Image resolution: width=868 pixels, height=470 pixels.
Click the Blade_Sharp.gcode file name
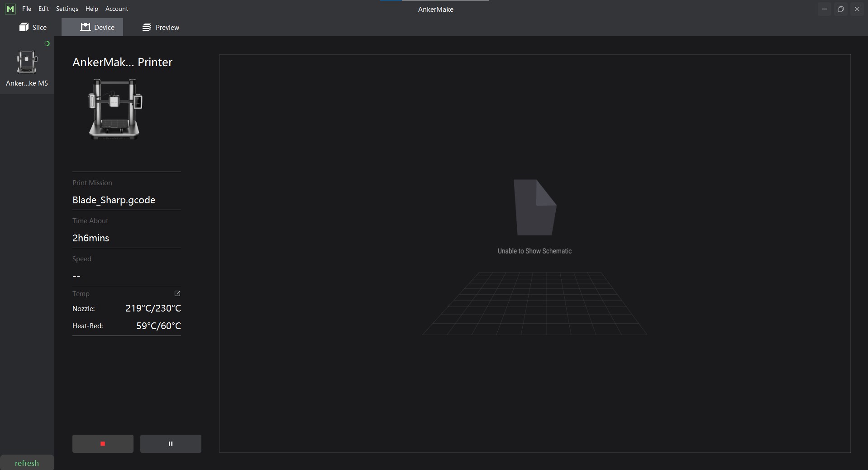tap(114, 200)
